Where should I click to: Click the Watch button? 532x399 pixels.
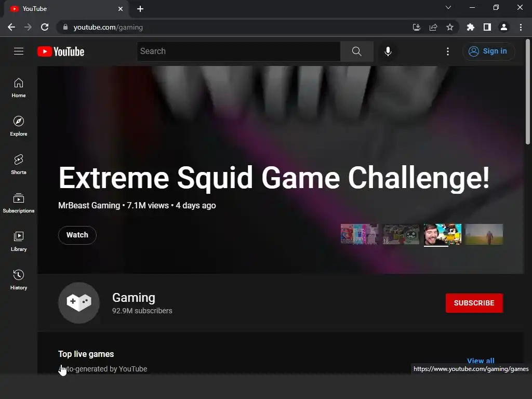(77, 235)
